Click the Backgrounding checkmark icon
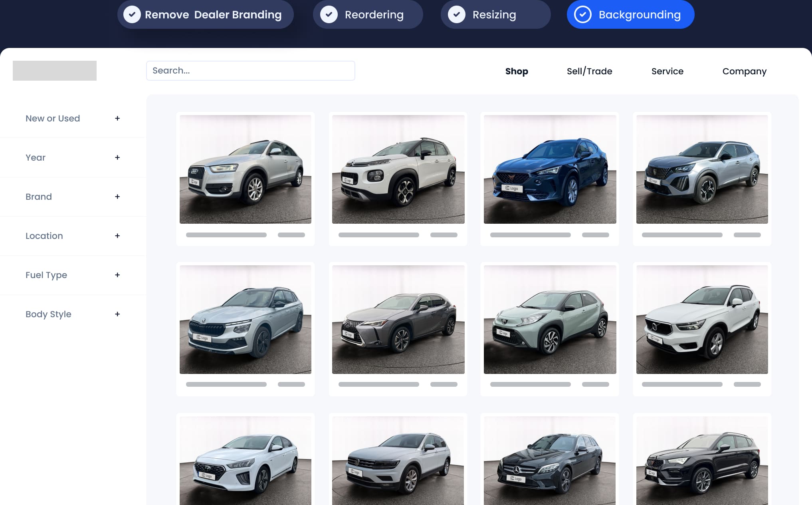 583,14
